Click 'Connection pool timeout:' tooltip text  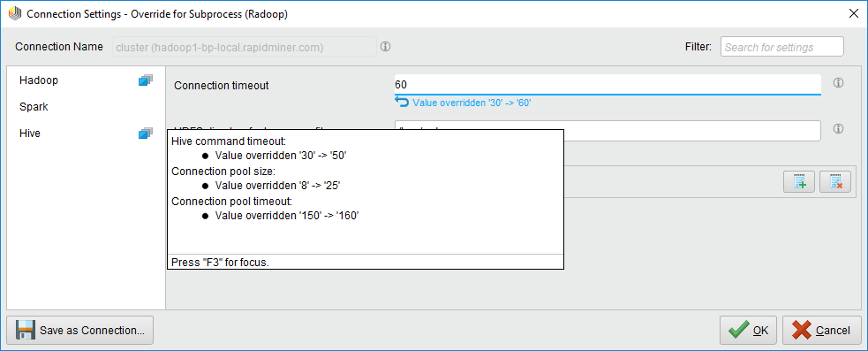click(x=231, y=201)
